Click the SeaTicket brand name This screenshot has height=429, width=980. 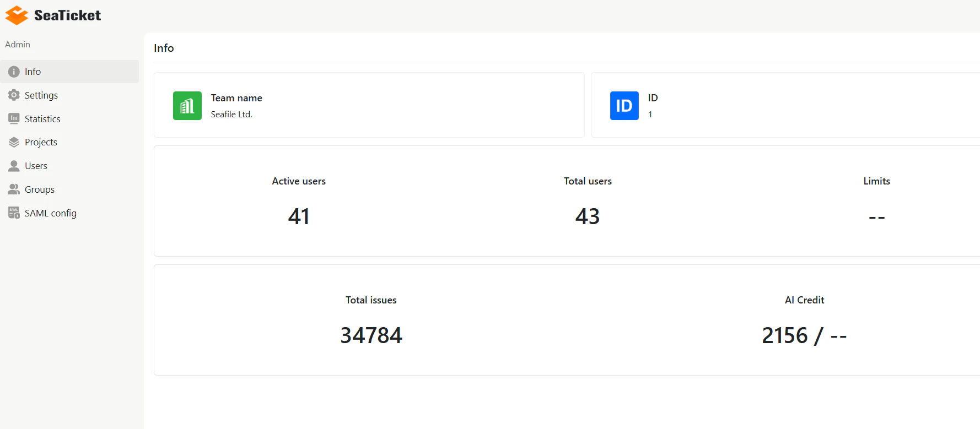click(67, 15)
